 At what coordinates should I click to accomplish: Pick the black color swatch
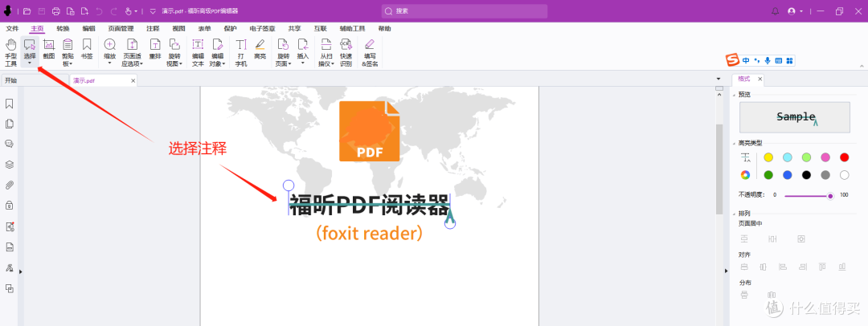coord(807,175)
